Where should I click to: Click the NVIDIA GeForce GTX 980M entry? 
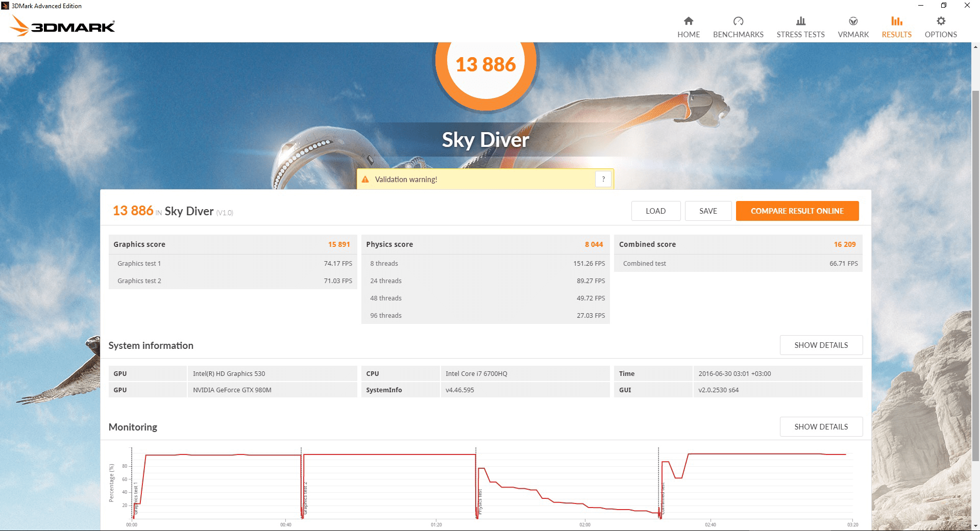pos(232,390)
